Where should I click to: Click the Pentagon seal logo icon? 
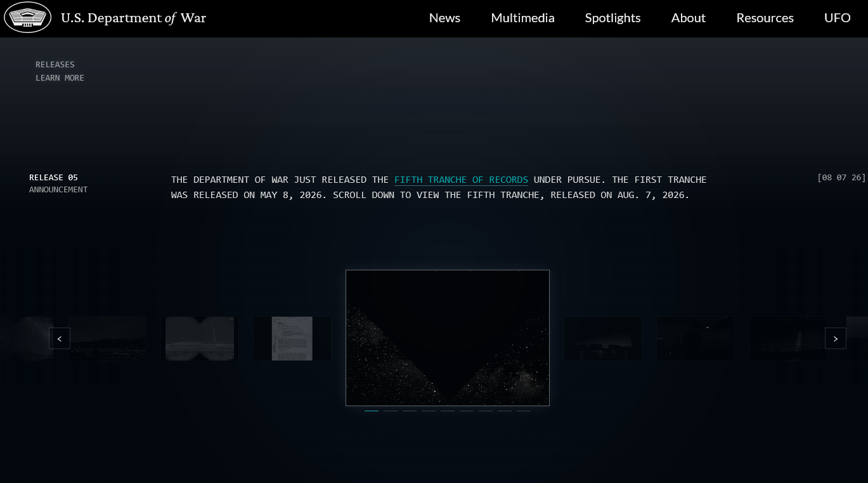tap(27, 18)
